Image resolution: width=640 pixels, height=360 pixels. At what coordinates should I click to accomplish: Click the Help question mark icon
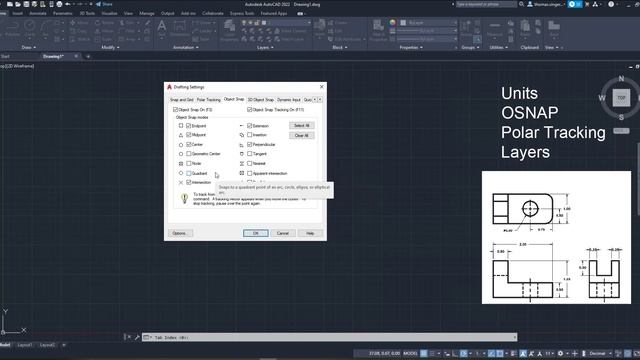point(611,4)
